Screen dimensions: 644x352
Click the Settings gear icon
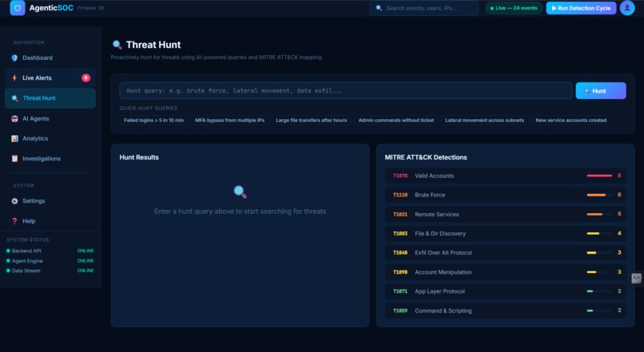[x=15, y=201]
